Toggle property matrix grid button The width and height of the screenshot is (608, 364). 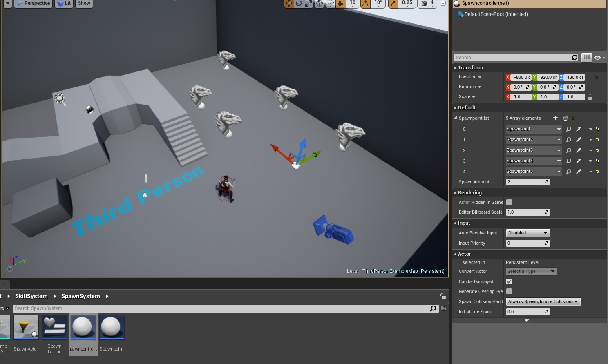[587, 58]
